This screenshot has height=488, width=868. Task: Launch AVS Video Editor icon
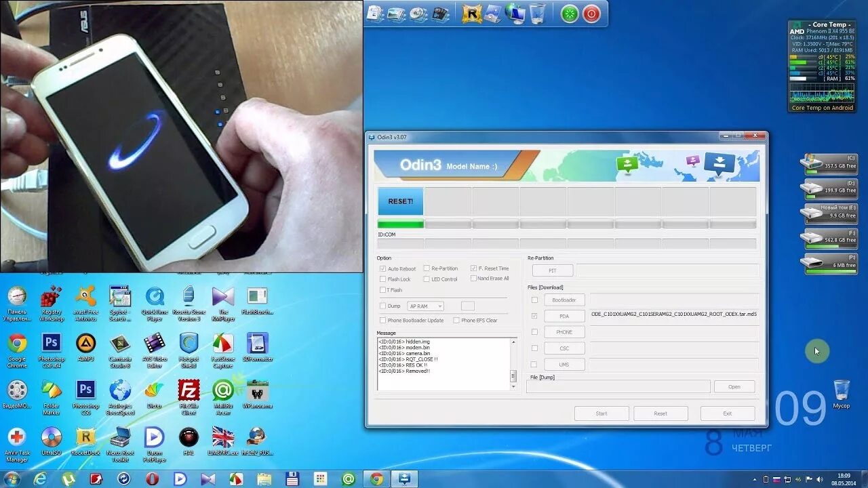pos(155,351)
